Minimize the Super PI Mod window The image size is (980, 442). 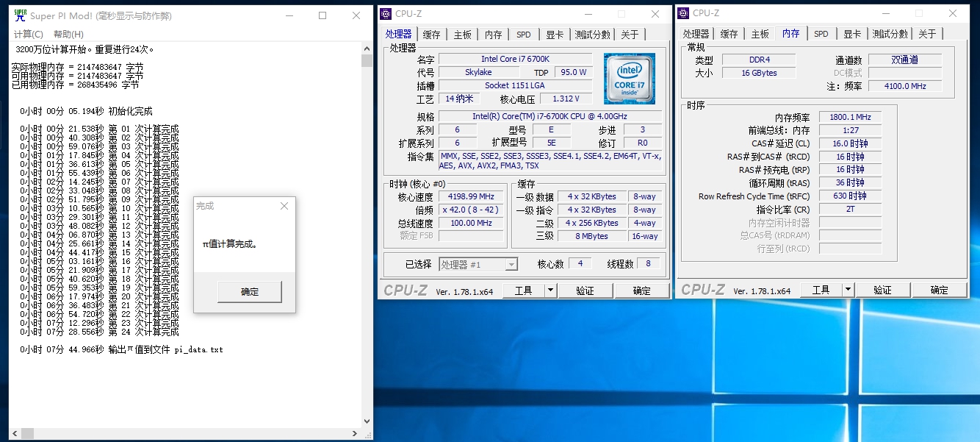[289, 15]
